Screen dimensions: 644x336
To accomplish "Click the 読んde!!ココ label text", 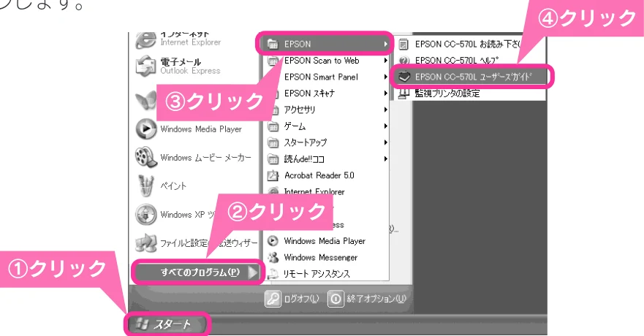I will 304,159.
